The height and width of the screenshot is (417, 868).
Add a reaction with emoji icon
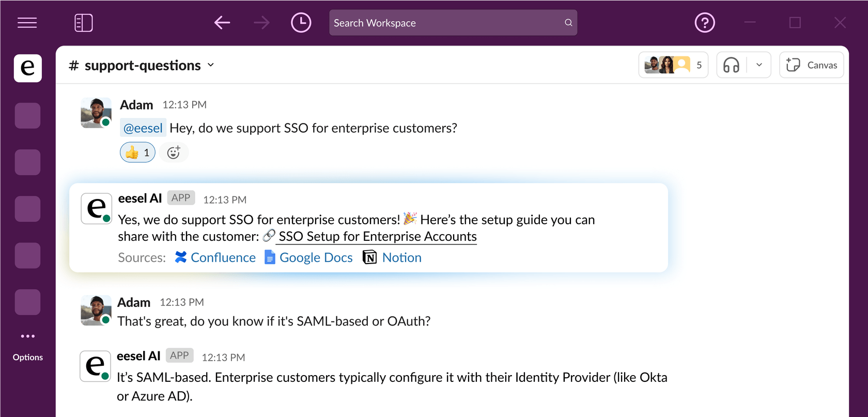click(174, 152)
